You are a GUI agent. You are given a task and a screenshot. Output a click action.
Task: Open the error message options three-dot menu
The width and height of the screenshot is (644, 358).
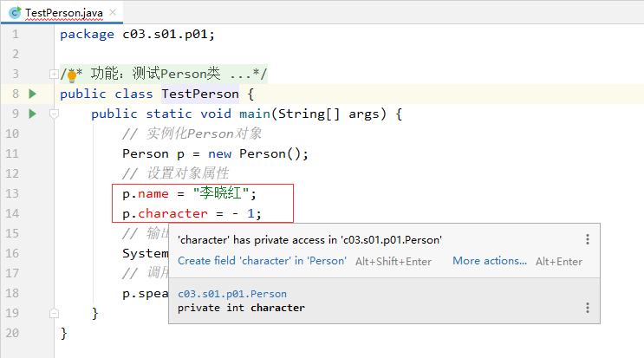588,239
